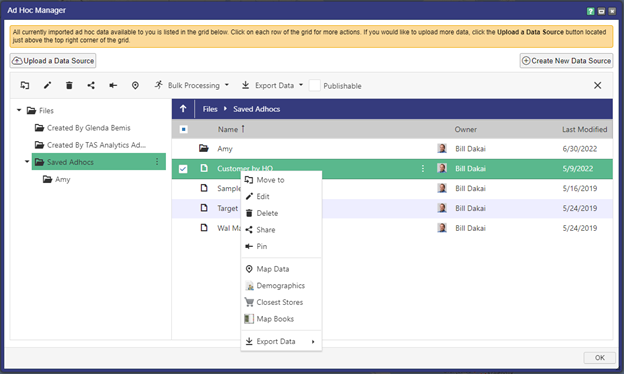Click Bill Dakai avatar in 5/16/2019 row
This screenshot has height=374, width=624.
[x=442, y=188]
